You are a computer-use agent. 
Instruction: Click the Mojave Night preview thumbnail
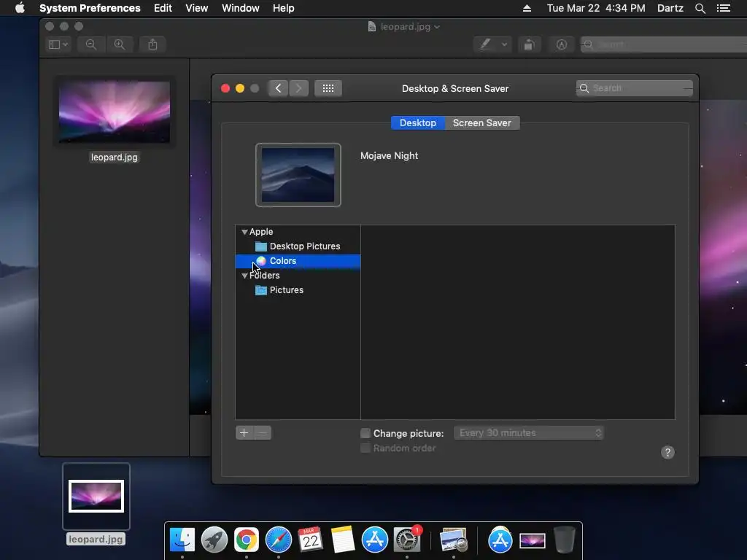298,175
